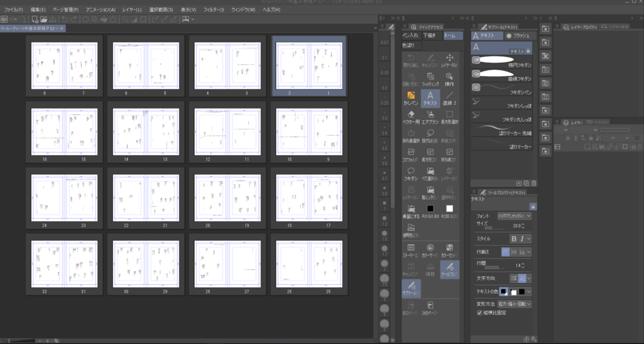Expand the スタイル style dropdown arrow
This screenshot has width=644, height=344.
tap(529, 238)
